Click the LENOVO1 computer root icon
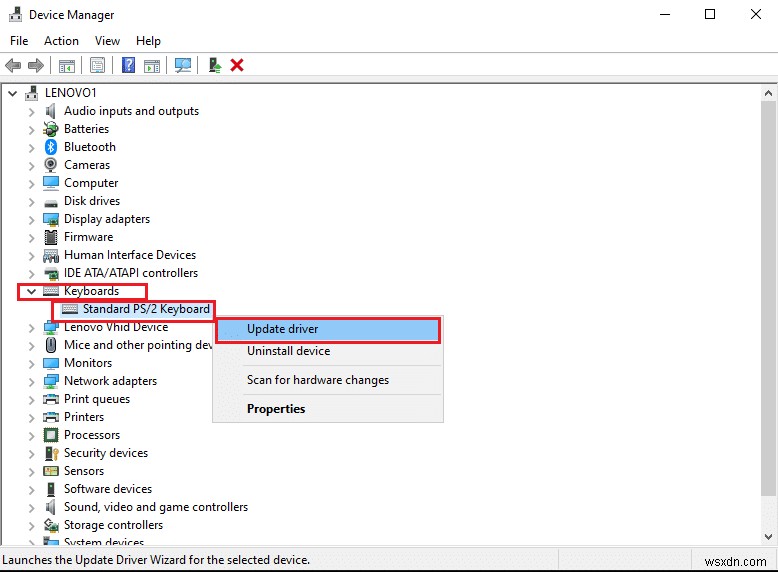This screenshot has width=778, height=572. tap(32, 93)
